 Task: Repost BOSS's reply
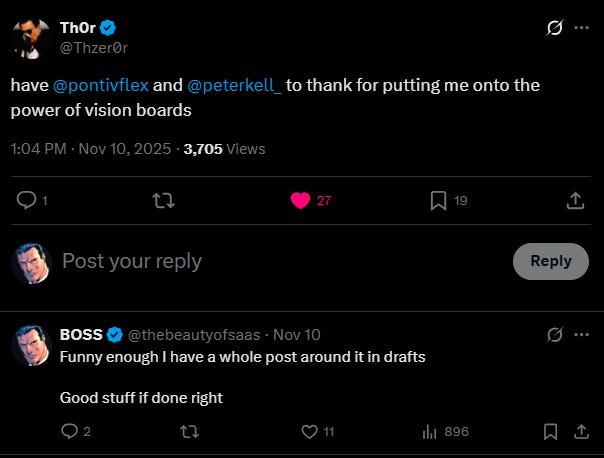pos(187,432)
